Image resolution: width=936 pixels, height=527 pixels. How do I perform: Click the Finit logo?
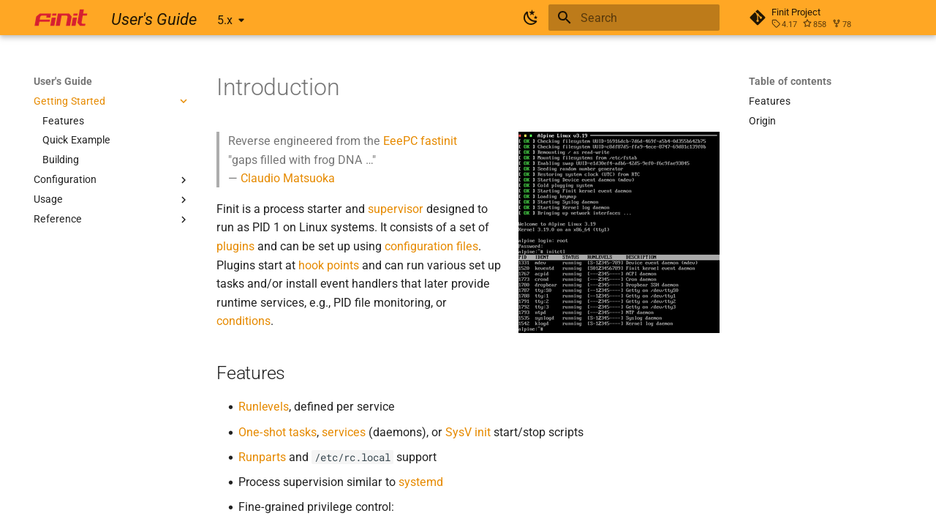pyautogui.click(x=60, y=19)
